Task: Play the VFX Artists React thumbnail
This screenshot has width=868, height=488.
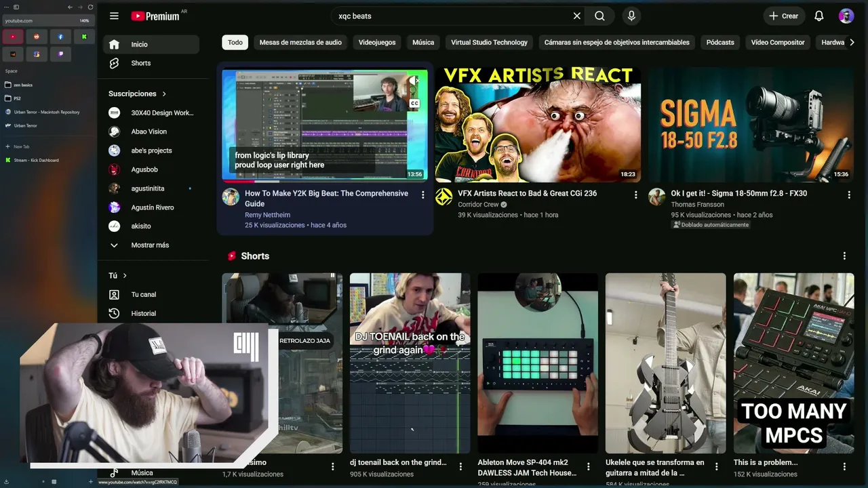Action: [x=538, y=125]
